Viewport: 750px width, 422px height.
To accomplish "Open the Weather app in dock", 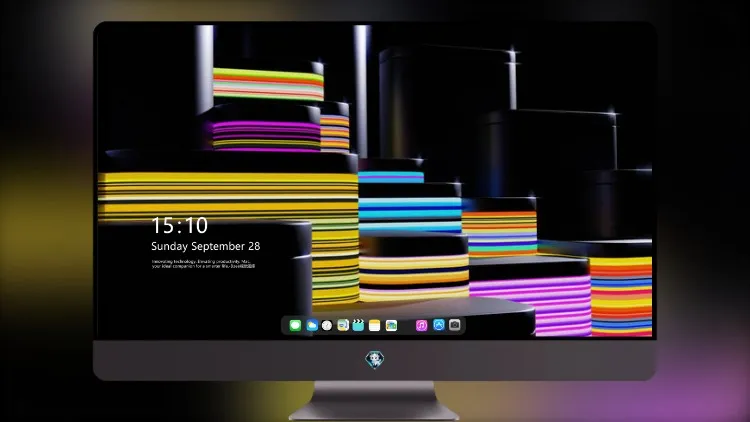I will coord(311,325).
